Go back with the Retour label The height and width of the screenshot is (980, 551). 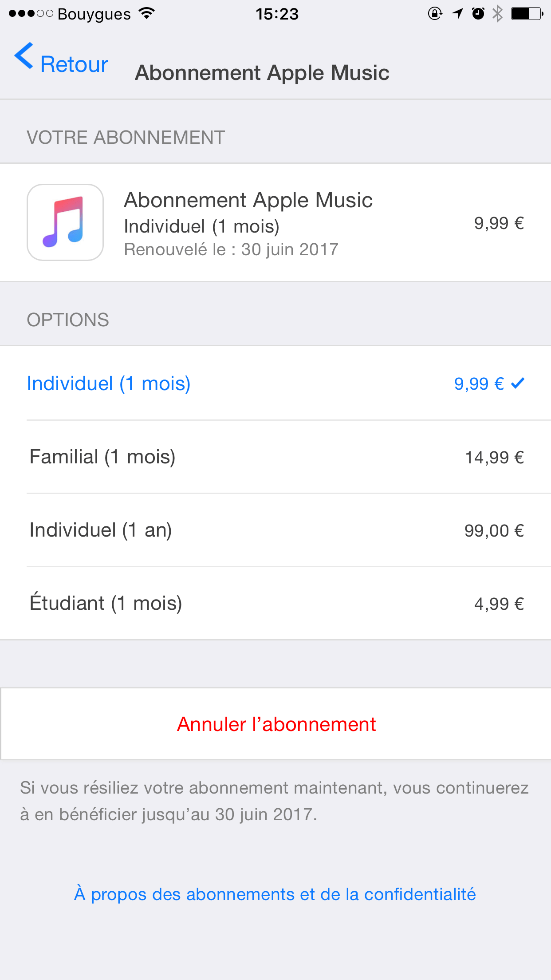[74, 64]
